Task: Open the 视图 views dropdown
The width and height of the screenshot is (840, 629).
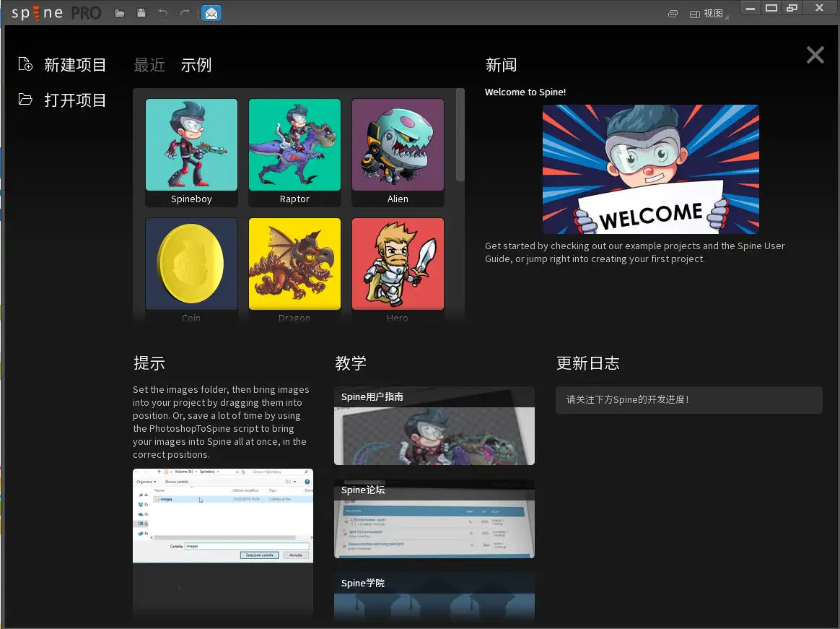Action: coord(708,14)
